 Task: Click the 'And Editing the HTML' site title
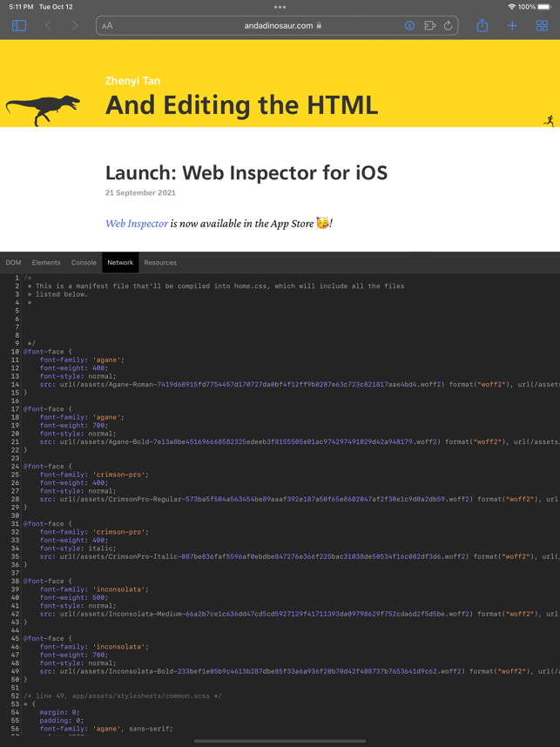pyautogui.click(x=241, y=105)
